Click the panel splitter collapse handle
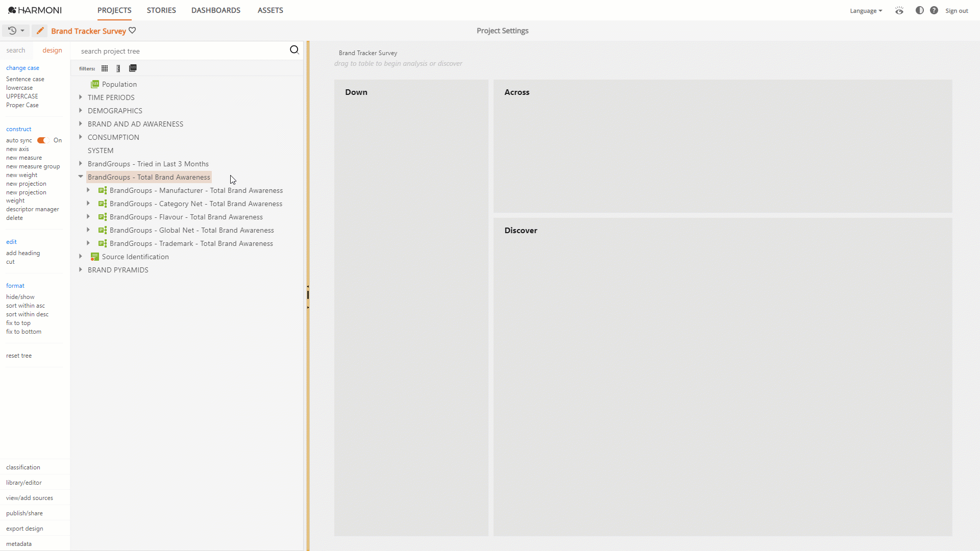The height and width of the screenshot is (551, 980). click(x=308, y=296)
